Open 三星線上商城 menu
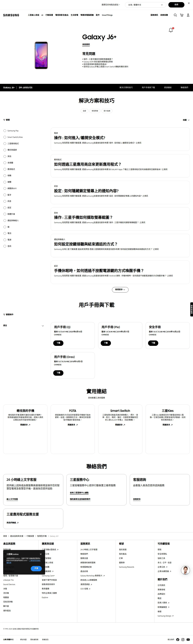Viewport: 193px width, 644px height. click(33, 15)
